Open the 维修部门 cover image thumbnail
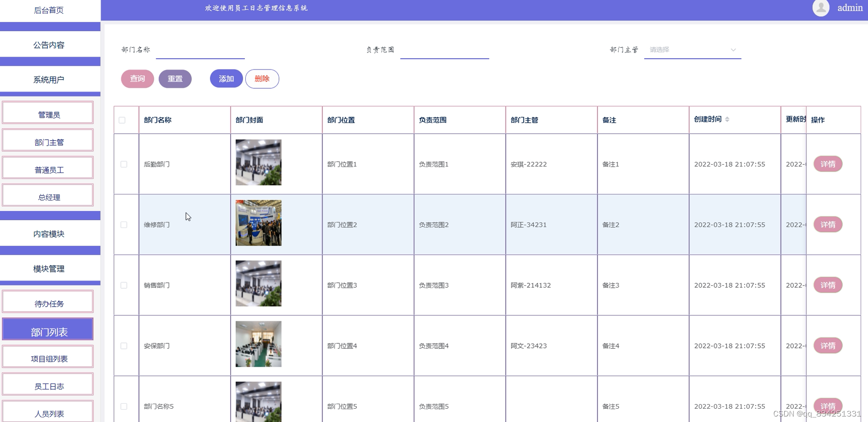The width and height of the screenshot is (868, 422). pos(258,223)
